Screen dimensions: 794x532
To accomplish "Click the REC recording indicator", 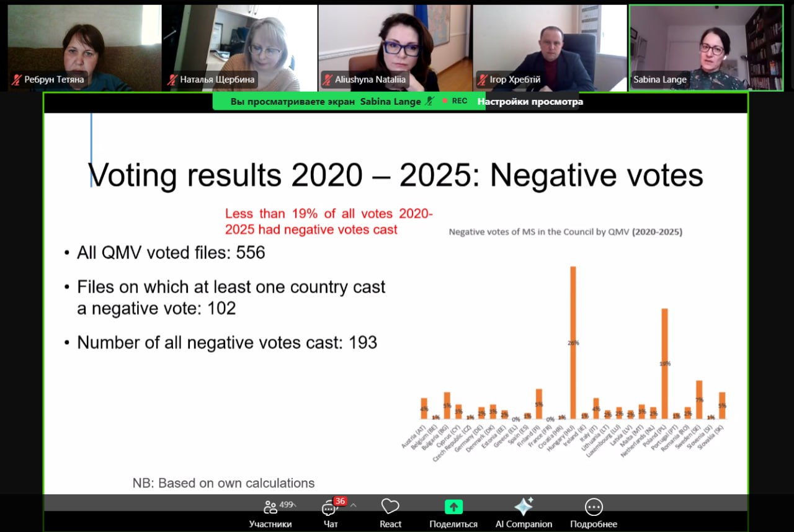I will (x=455, y=101).
